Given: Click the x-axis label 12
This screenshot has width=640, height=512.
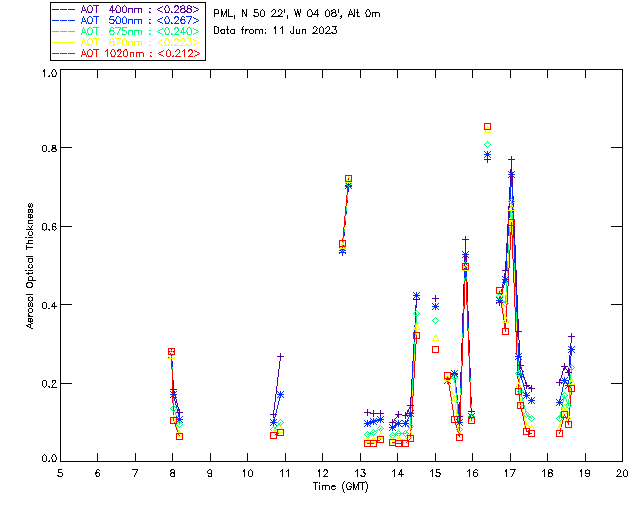Looking at the screenshot, I should pyautogui.click(x=322, y=473).
